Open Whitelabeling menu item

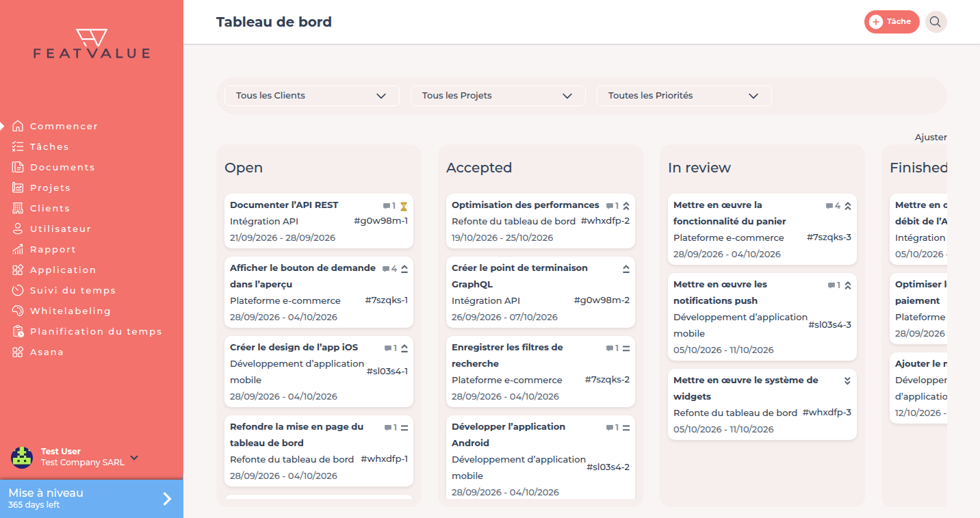point(70,311)
